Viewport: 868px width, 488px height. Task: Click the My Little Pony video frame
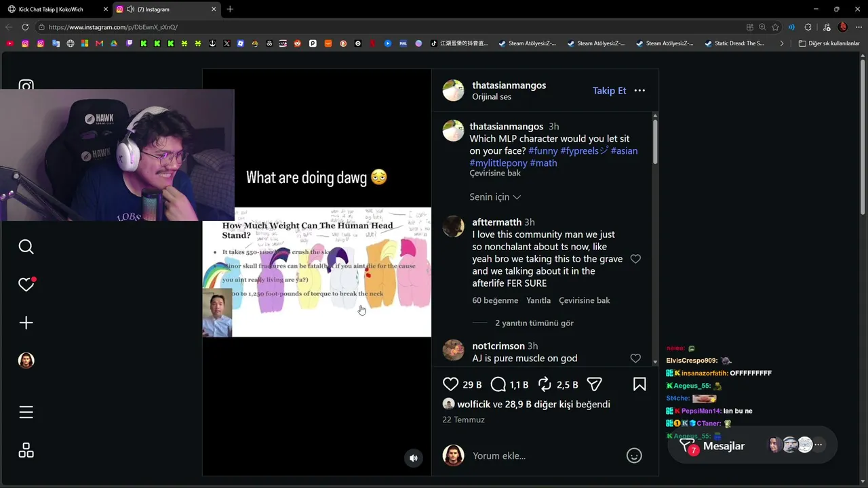pos(317,272)
